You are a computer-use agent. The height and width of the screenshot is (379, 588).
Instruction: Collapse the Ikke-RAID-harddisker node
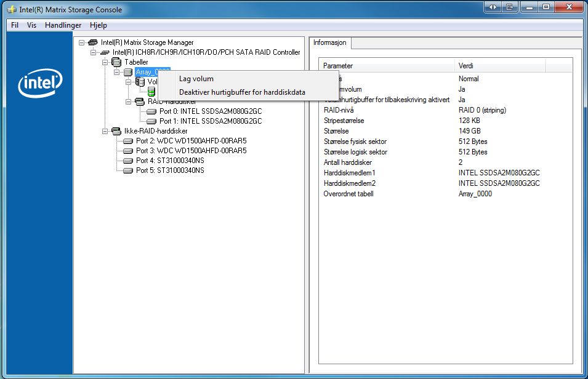(105, 131)
